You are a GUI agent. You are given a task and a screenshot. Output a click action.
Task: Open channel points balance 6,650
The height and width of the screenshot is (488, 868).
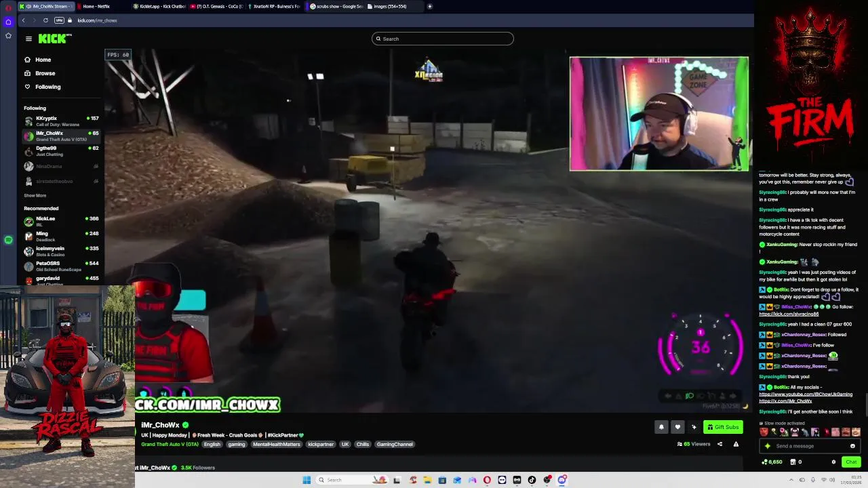772,462
